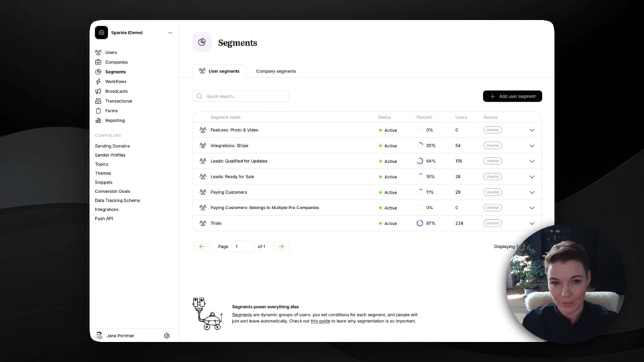This screenshot has height=362, width=644.
Task: Click the magnifier icon in Quick search
Action: [200, 96]
